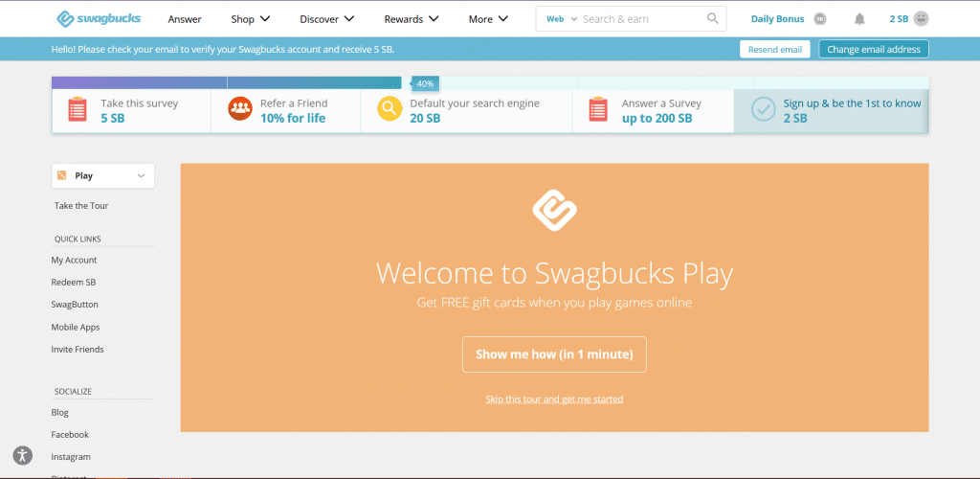Open Redeem SB quick link
This screenshot has height=479, width=980.
click(73, 282)
